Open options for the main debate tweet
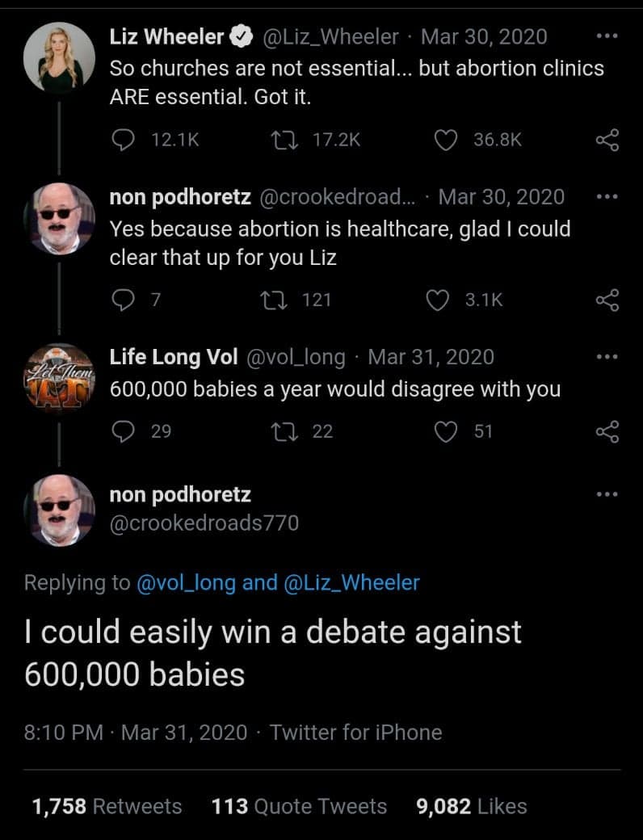The image size is (643, 840). point(607,494)
